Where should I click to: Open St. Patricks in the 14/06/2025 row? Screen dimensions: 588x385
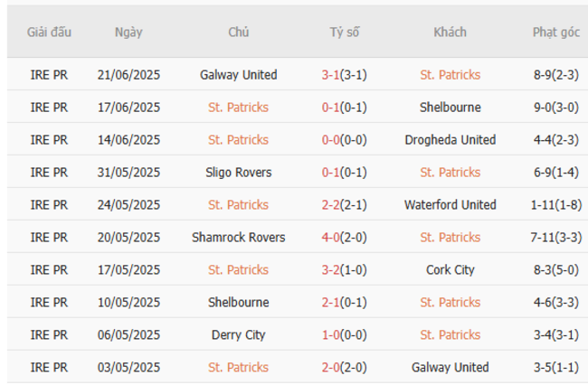click(x=238, y=140)
